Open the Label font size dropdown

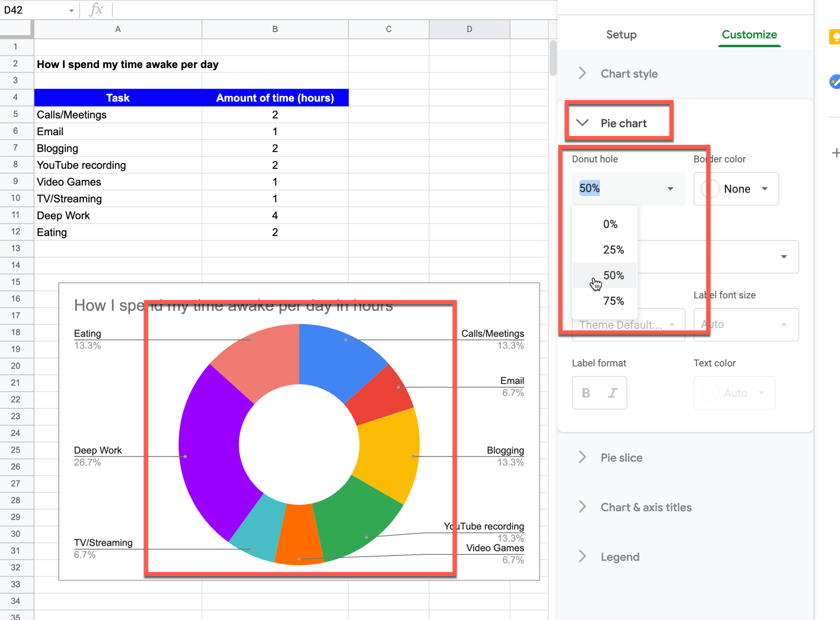tap(746, 325)
